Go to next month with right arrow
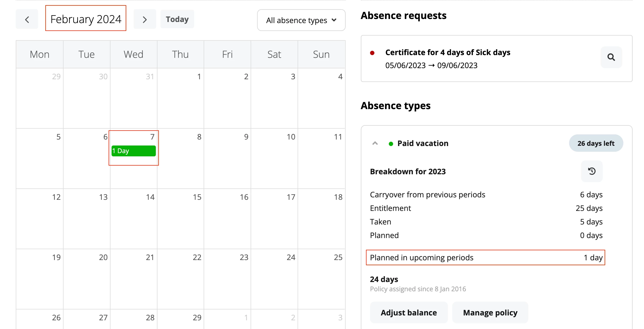Viewport: 644px width, 329px height. click(x=145, y=19)
